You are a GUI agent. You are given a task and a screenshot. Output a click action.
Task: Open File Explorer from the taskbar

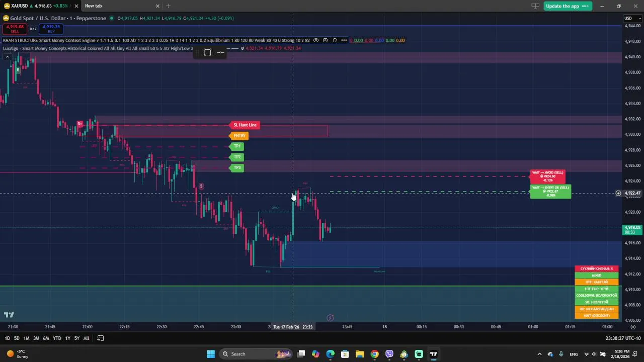click(360, 354)
